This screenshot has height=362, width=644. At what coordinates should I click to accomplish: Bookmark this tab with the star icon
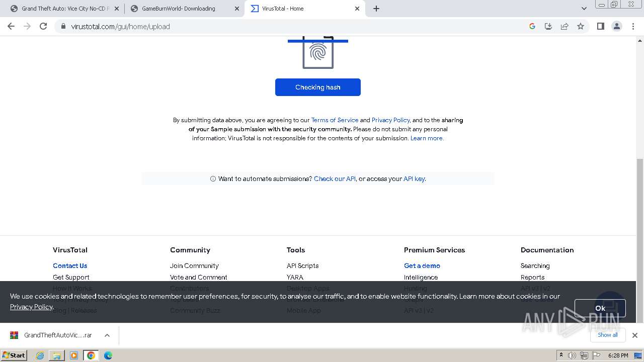(581, 26)
